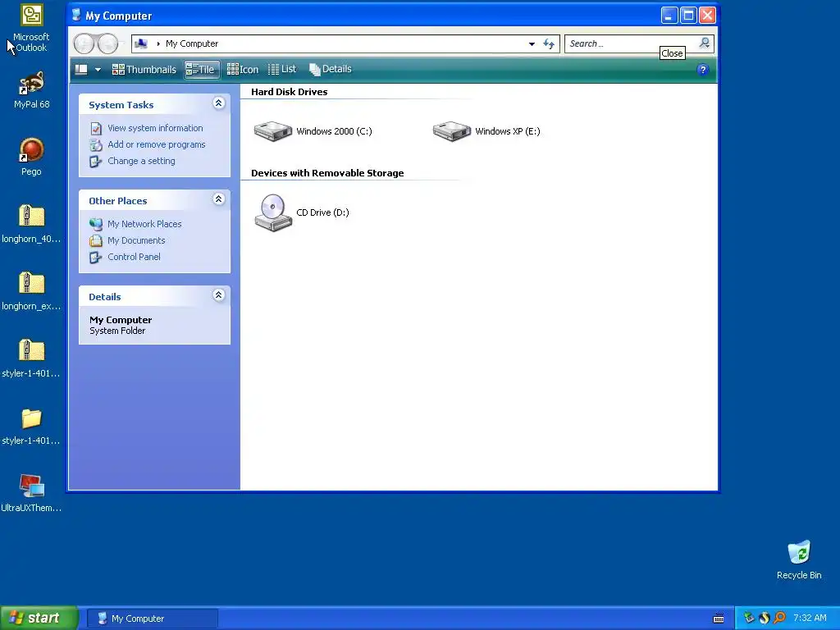Image resolution: width=840 pixels, height=630 pixels.
Task: Click the search magnifier icon
Action: click(705, 43)
